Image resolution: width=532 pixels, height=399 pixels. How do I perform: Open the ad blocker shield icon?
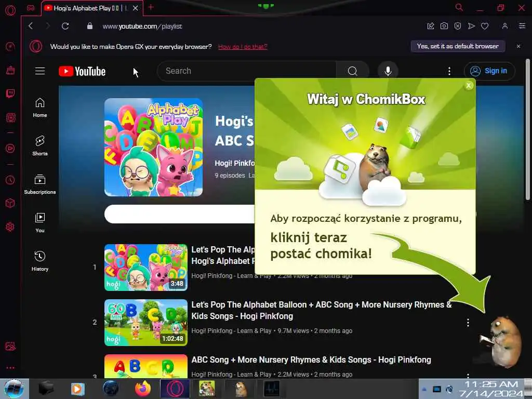click(x=458, y=26)
